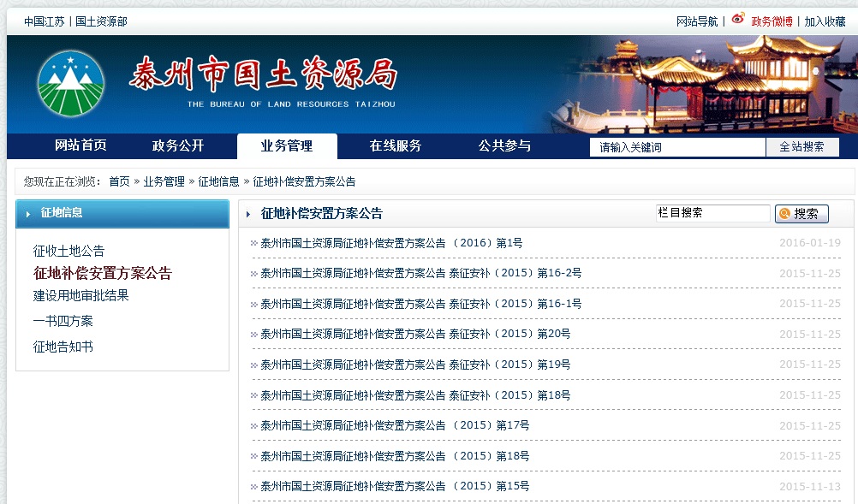Click the arrow icon beside 征地信息 sidebar header
Viewport: 858px width, 504px height.
(28, 214)
